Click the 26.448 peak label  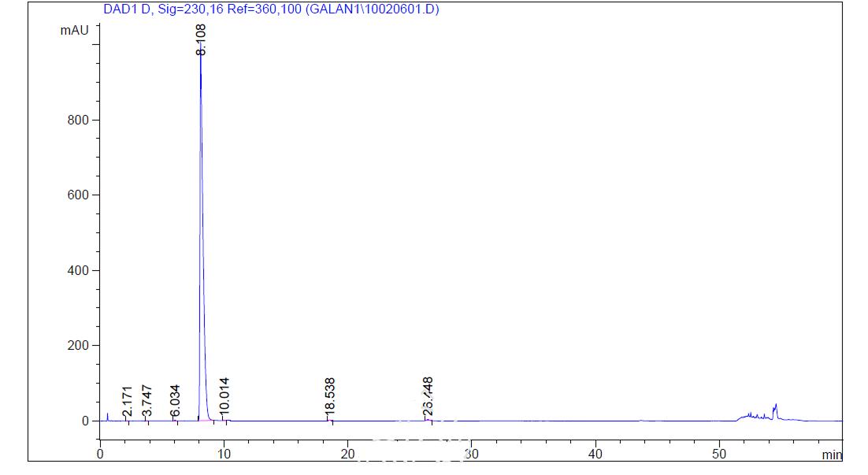(x=428, y=396)
